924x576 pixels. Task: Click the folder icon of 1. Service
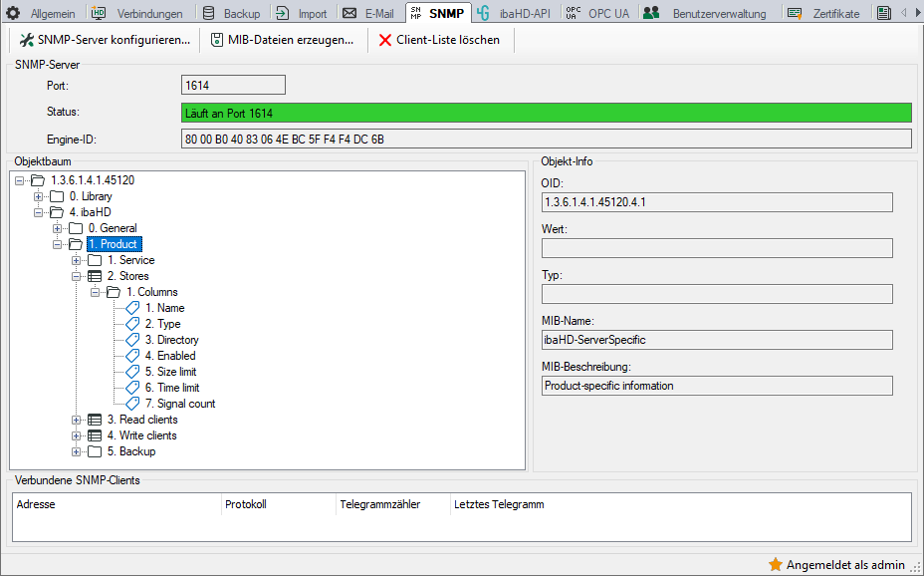(95, 260)
